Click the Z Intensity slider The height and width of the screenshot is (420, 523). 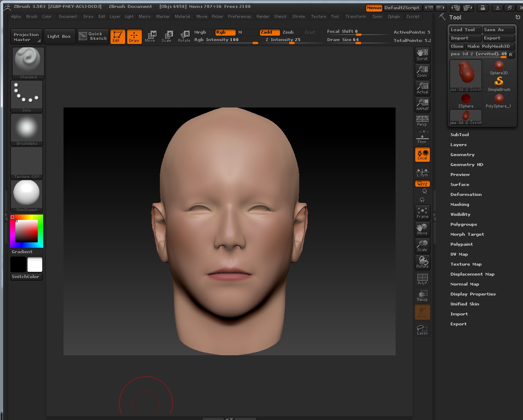pyautogui.click(x=283, y=40)
